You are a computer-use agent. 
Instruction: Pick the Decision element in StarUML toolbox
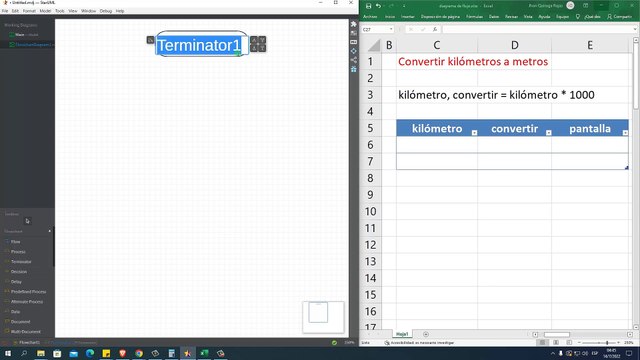18,272
